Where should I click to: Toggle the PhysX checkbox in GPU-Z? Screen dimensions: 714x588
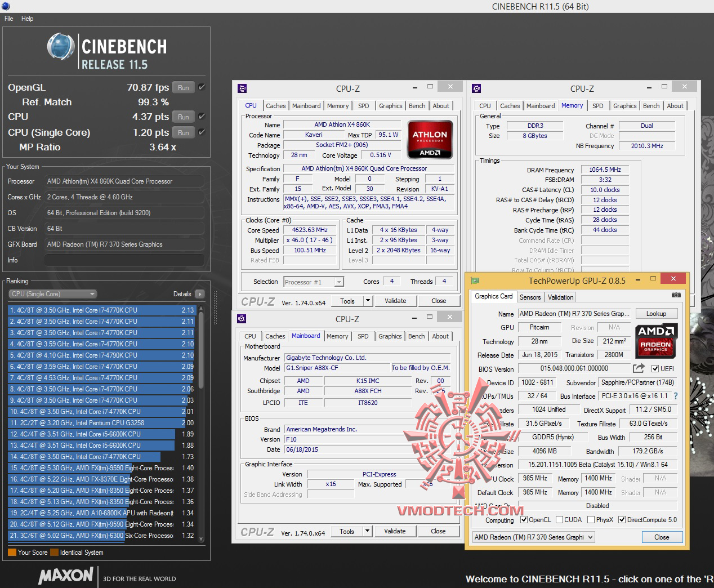coord(591,520)
